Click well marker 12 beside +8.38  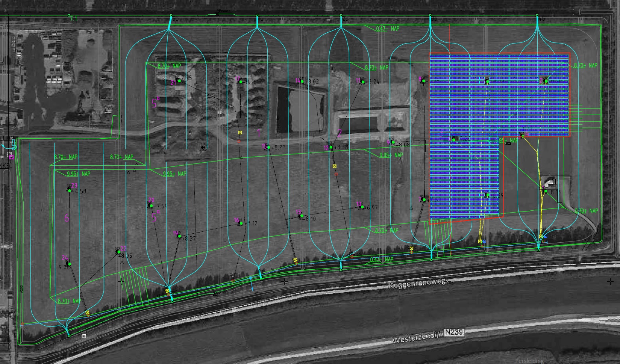click(331, 148)
